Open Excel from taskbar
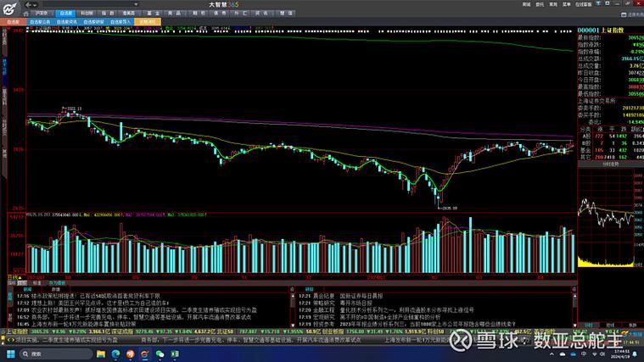644x362 pixels. tap(175, 354)
